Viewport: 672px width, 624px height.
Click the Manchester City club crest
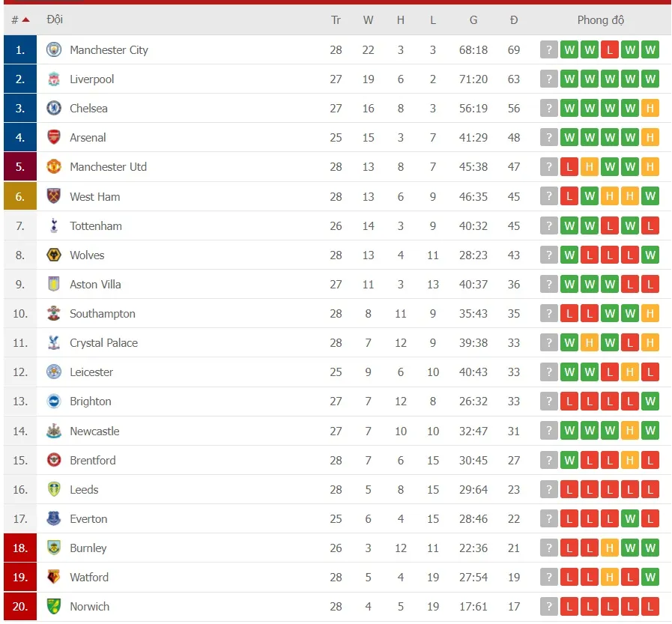pos(52,49)
